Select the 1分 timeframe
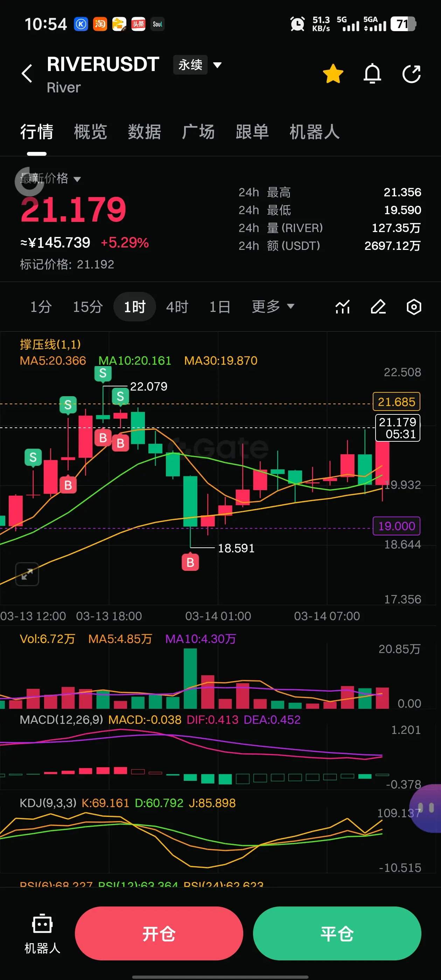This screenshot has width=441, height=980. tap(41, 307)
